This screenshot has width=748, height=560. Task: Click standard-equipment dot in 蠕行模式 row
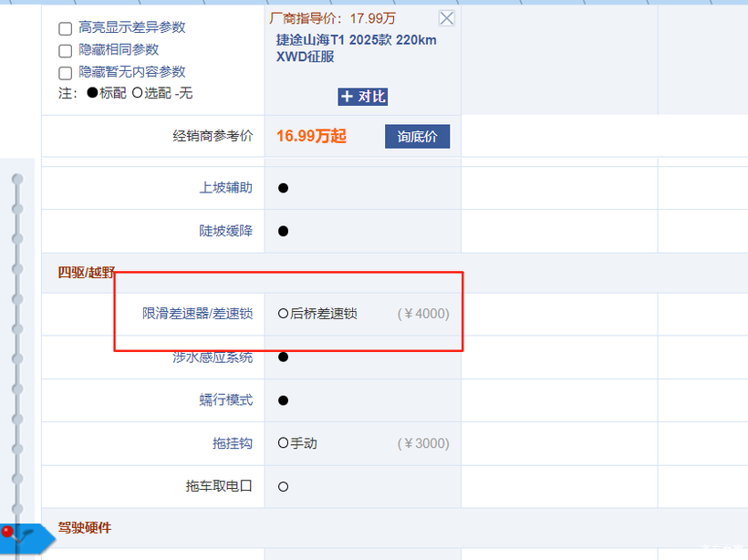coord(283,400)
